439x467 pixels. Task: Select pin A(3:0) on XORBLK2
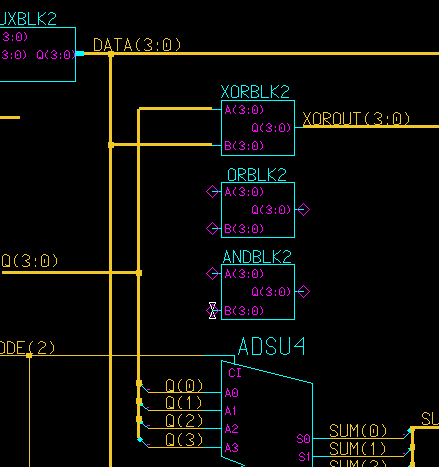click(244, 110)
